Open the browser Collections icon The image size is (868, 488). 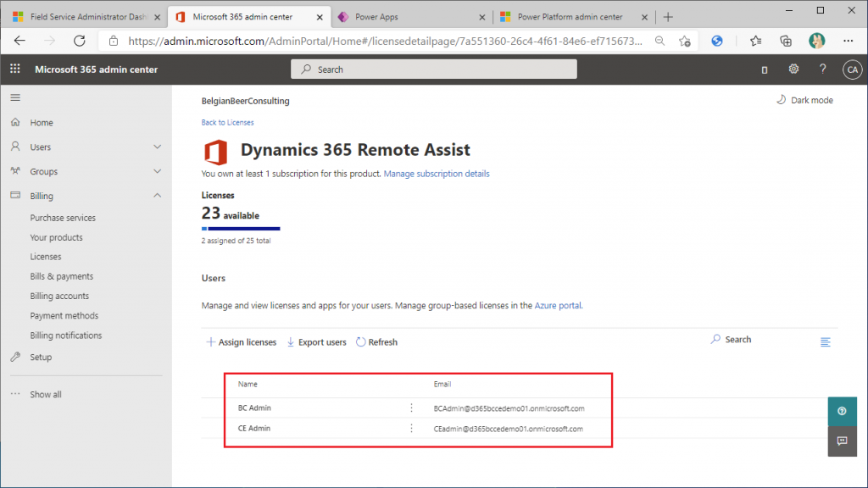786,41
